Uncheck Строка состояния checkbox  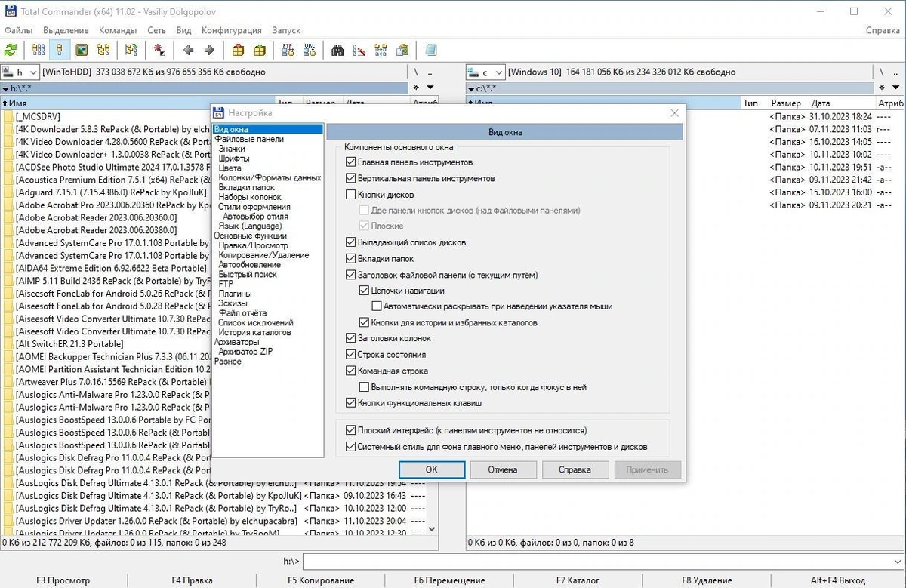pos(350,355)
